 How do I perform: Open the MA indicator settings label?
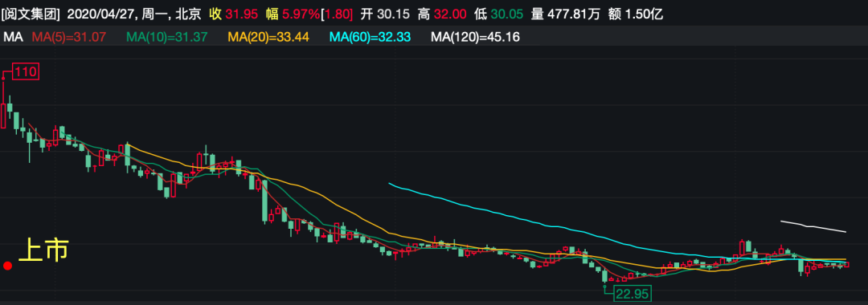(x=14, y=38)
